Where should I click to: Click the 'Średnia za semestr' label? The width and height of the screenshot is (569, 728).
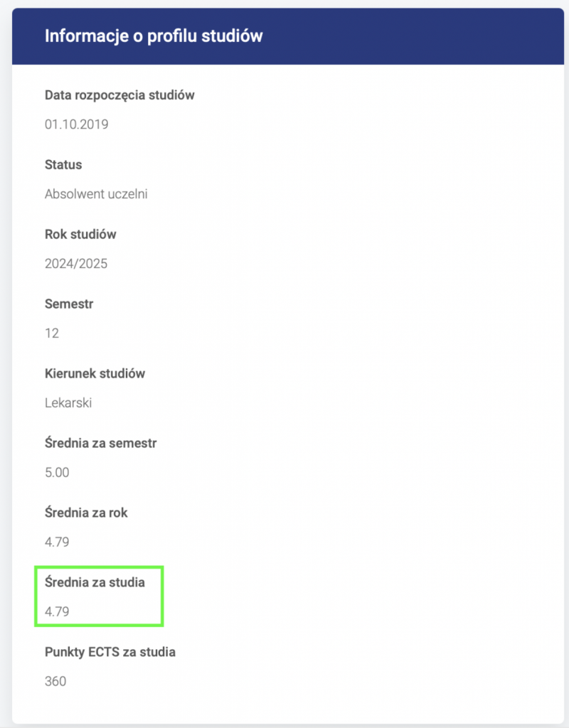tap(100, 444)
